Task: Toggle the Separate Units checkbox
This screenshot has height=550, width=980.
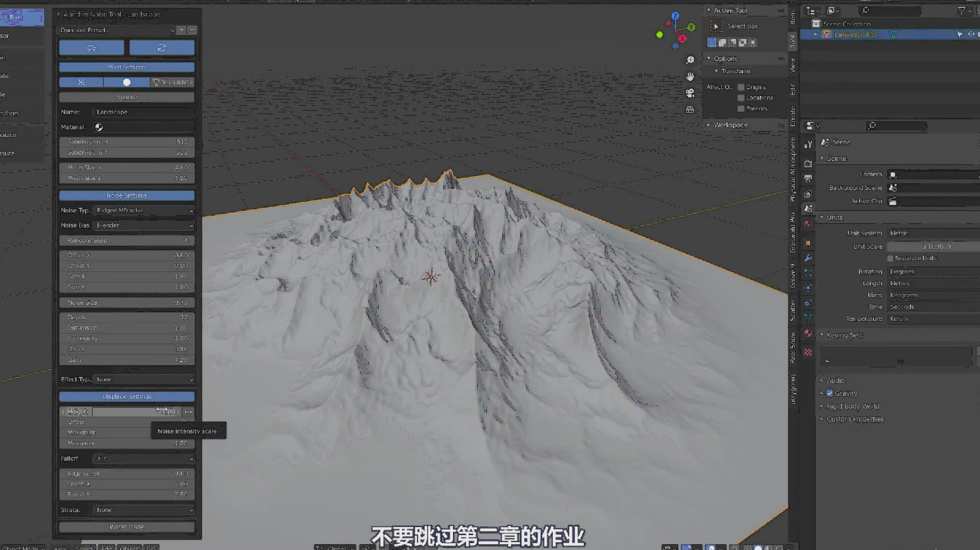Action: point(891,258)
